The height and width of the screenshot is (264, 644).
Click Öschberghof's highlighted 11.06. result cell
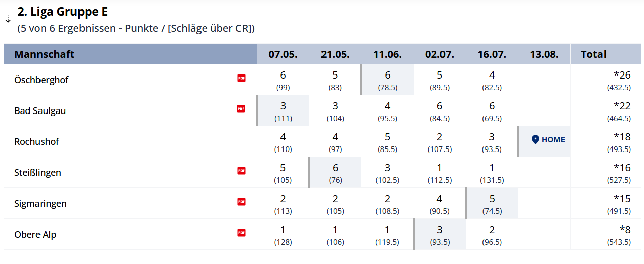coord(387,80)
